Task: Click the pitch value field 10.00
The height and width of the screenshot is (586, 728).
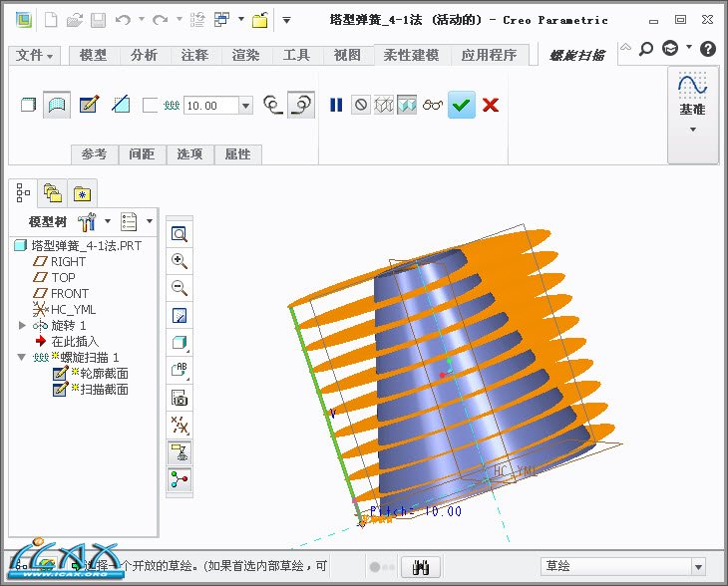Action: (x=211, y=106)
